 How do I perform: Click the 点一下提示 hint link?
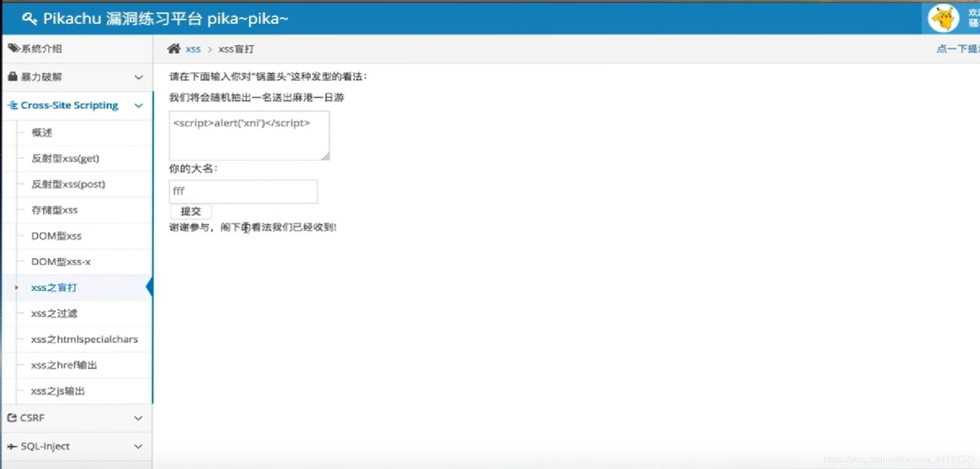958,49
